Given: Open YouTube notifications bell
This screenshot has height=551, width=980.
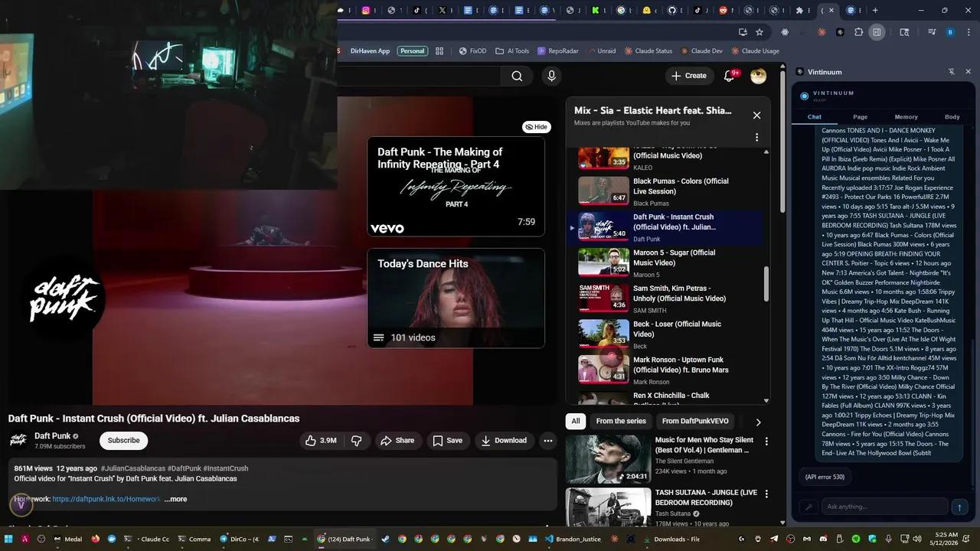Looking at the screenshot, I should (x=730, y=76).
